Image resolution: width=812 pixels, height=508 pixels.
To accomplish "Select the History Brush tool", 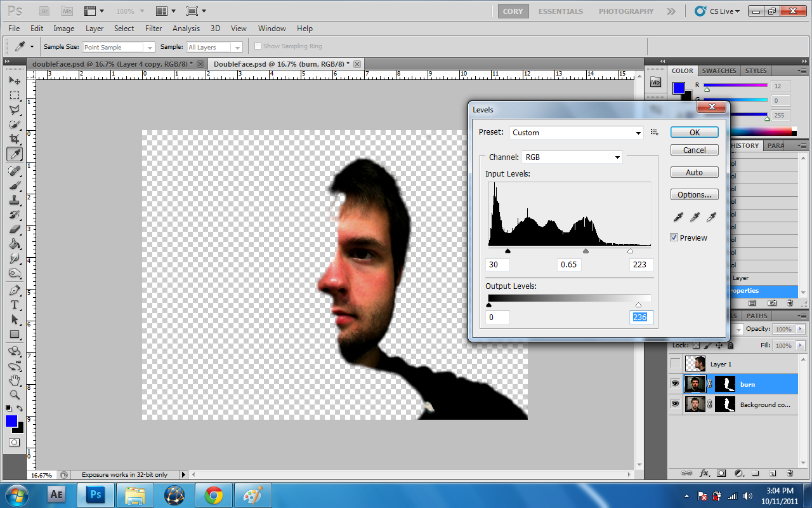I will [x=14, y=215].
